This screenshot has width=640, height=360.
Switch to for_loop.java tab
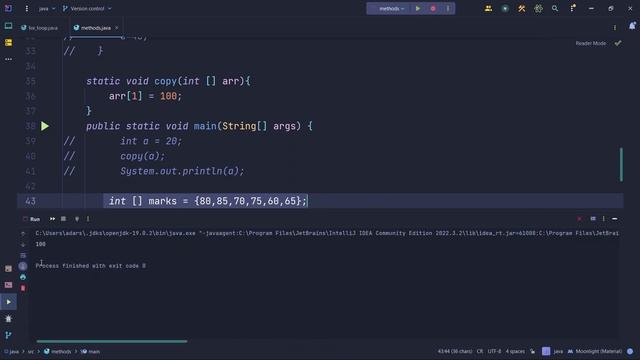coord(39,28)
